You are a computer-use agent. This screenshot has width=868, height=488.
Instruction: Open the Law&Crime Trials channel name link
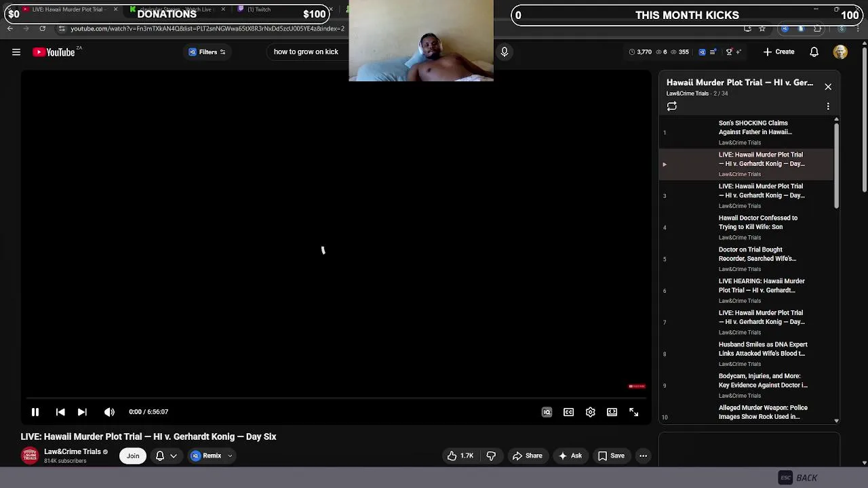coord(73,451)
